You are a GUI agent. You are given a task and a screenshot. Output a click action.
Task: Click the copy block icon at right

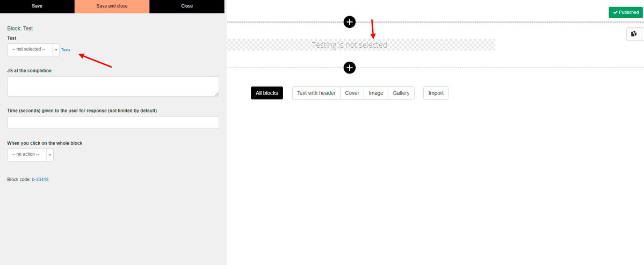click(x=634, y=34)
